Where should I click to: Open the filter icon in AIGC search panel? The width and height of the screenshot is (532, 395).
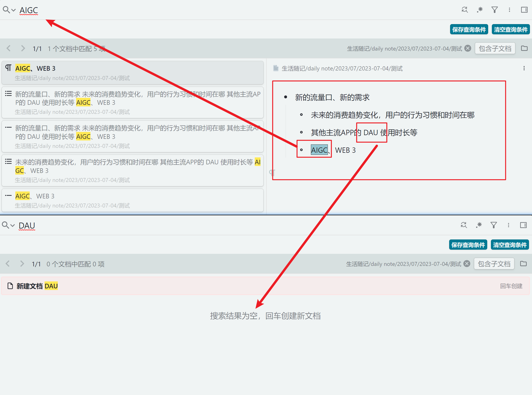click(x=494, y=10)
